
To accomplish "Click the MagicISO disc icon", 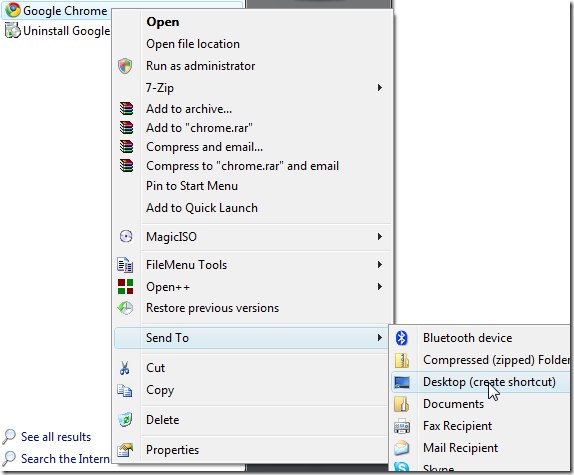I will [126, 236].
